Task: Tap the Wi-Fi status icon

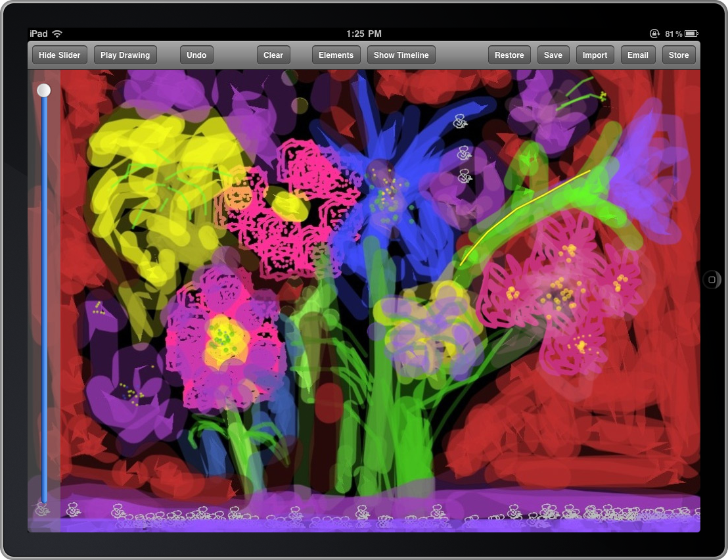Action: coord(57,34)
